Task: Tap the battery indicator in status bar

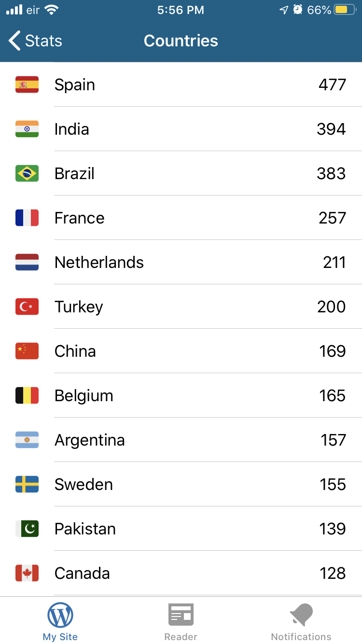Action: pyautogui.click(x=345, y=10)
